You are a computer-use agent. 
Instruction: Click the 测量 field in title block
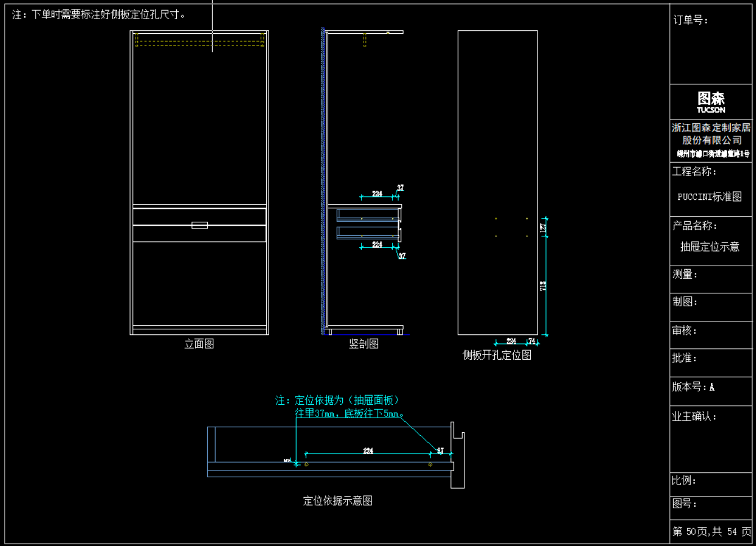[711, 279]
